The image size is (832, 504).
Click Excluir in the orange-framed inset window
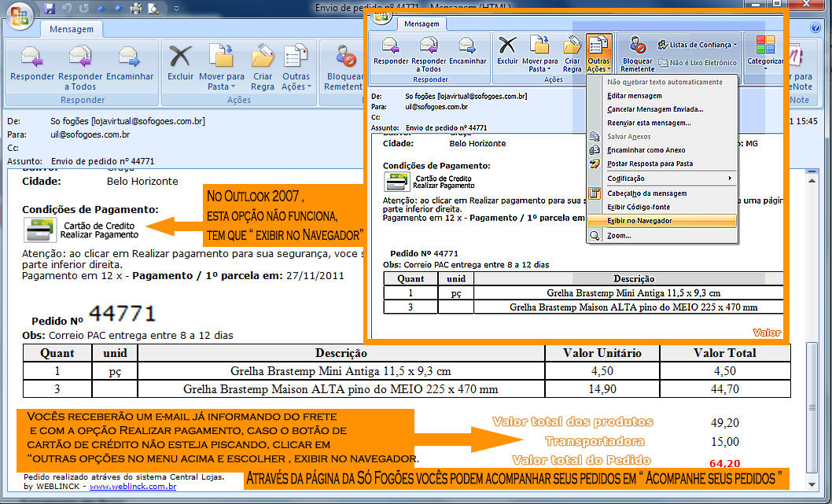click(x=507, y=50)
